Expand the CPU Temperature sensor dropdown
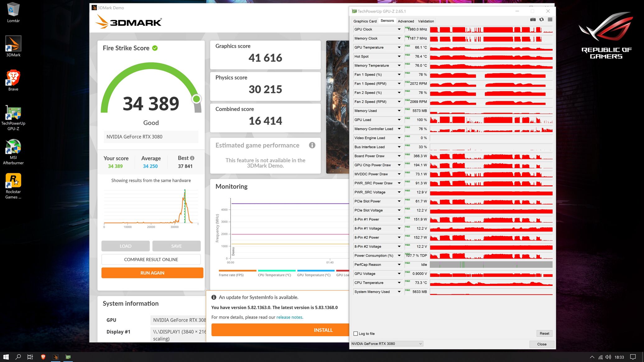The height and width of the screenshot is (362, 644). (399, 283)
